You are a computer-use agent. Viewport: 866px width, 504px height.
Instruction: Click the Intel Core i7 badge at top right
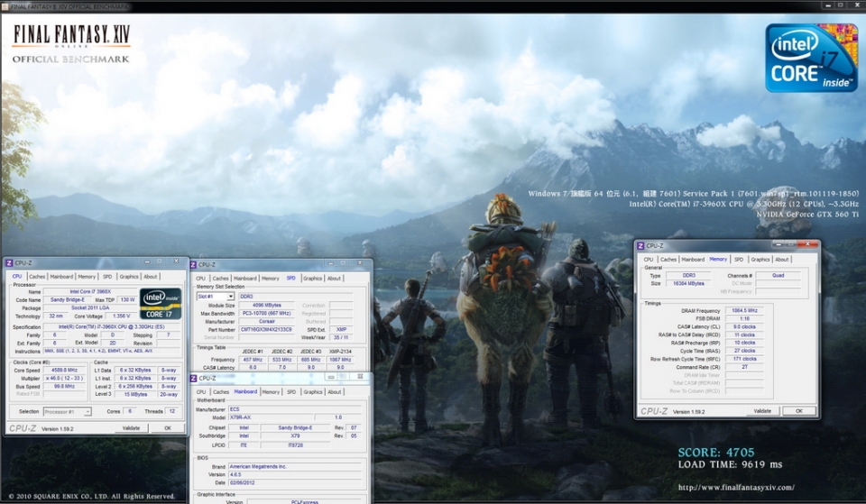[811, 56]
